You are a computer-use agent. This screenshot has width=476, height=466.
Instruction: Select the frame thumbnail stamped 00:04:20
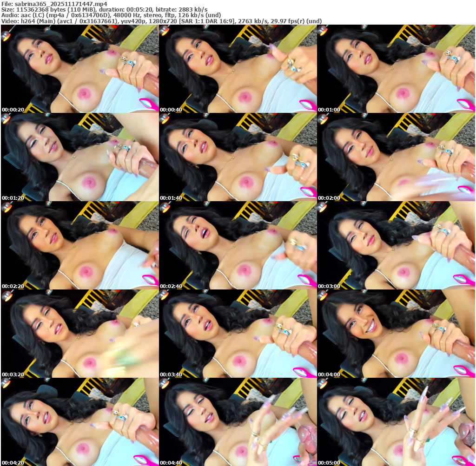80,422
